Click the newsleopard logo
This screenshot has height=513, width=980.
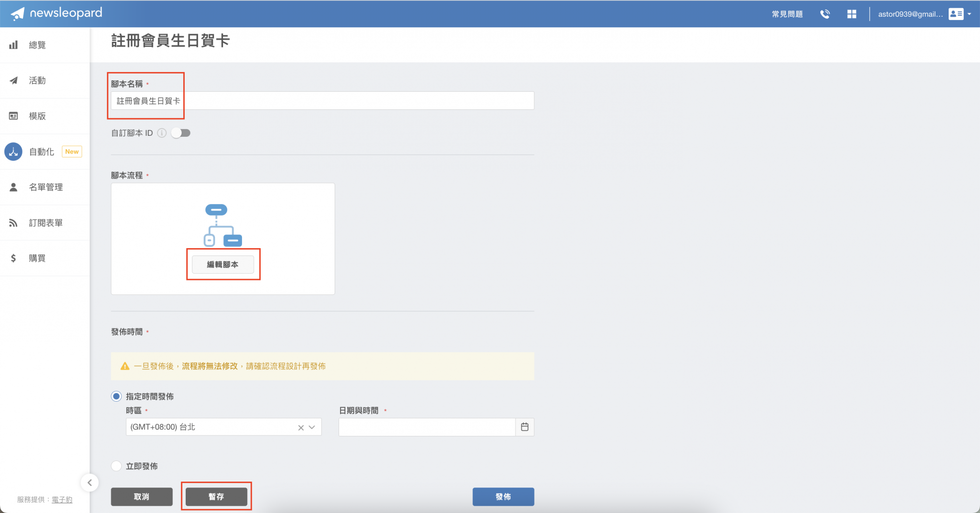(56, 13)
